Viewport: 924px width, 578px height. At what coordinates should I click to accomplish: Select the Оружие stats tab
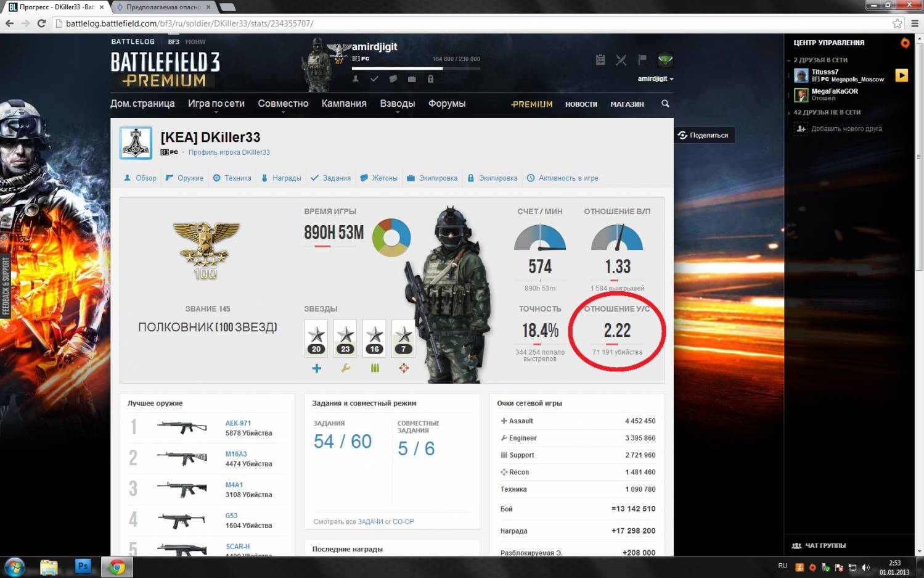coord(184,178)
